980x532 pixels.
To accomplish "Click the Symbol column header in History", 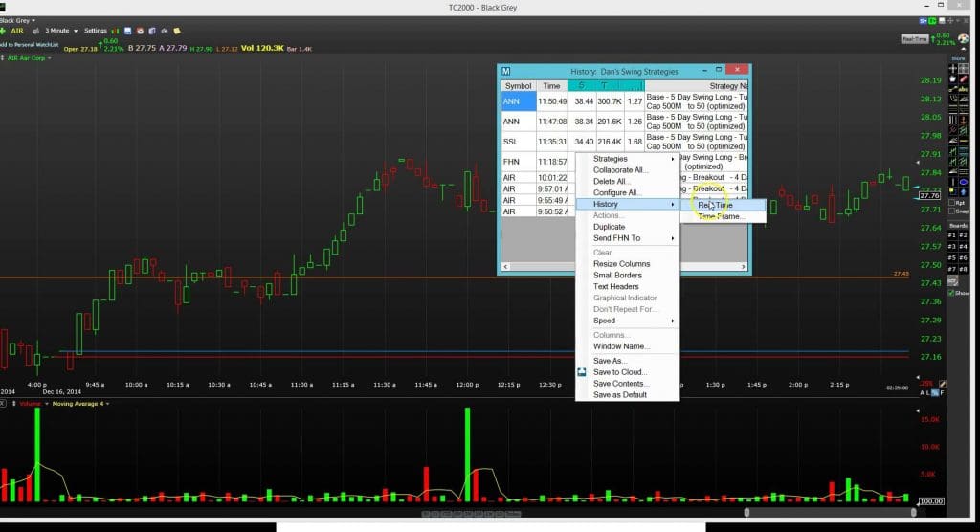I will pos(518,86).
